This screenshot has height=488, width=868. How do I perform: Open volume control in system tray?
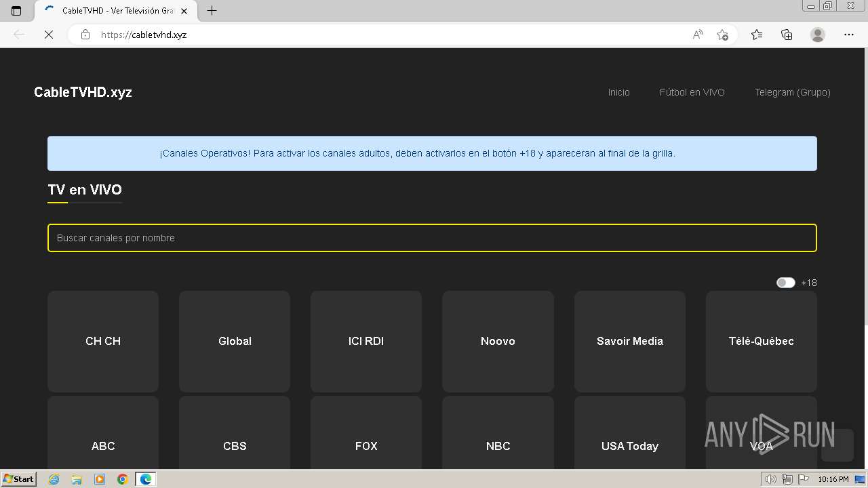click(772, 479)
